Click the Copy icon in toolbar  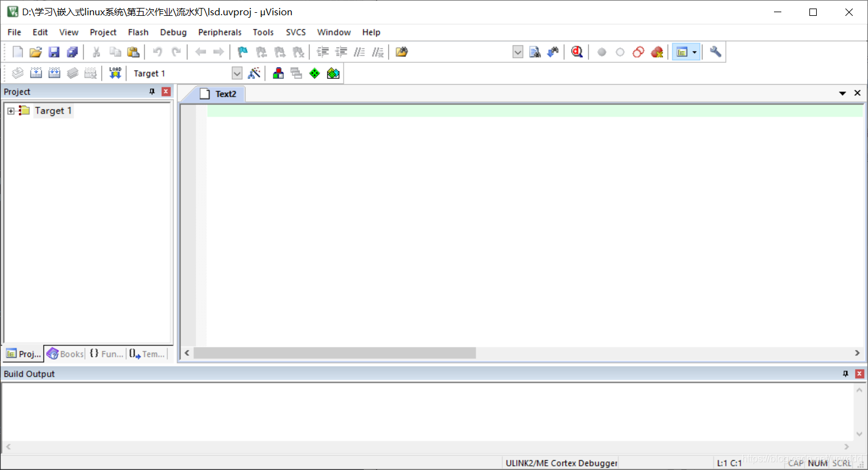[x=115, y=52]
